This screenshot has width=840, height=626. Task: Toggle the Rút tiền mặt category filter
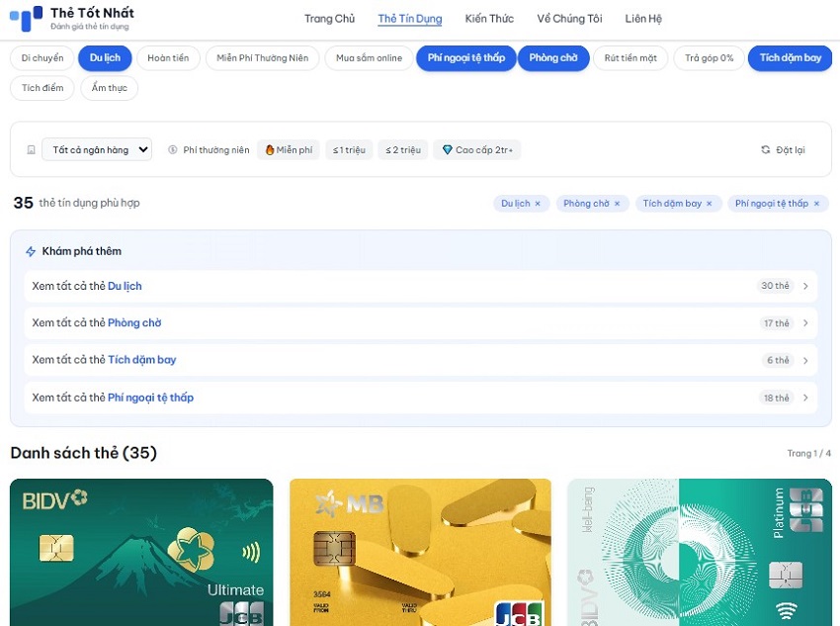(632, 58)
